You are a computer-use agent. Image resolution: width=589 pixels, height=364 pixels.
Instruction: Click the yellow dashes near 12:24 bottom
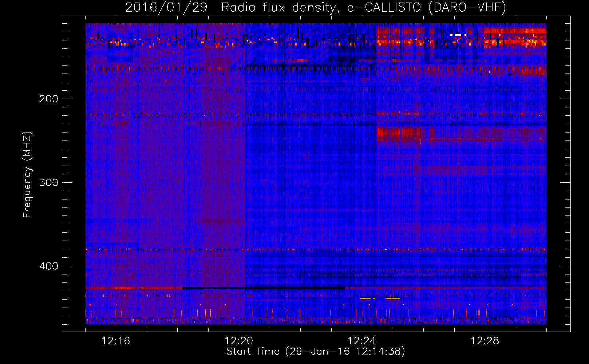point(380,298)
